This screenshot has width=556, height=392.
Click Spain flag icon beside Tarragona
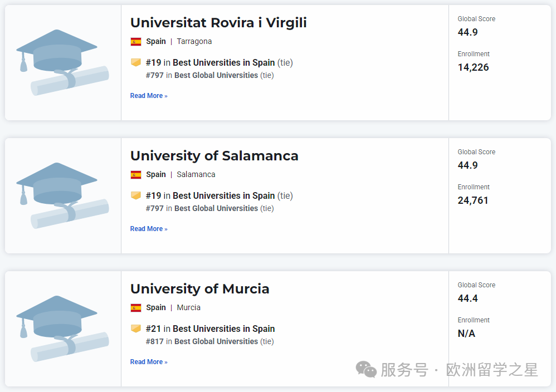(136, 41)
